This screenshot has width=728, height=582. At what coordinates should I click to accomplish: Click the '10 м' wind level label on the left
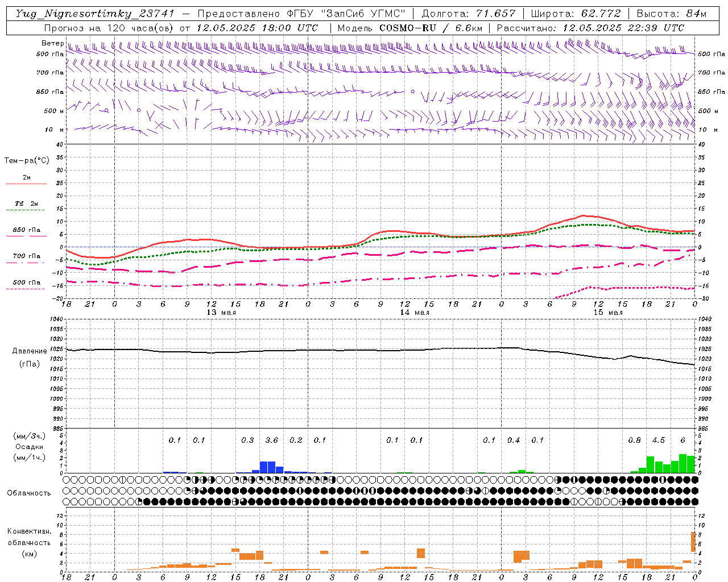pyautogui.click(x=54, y=130)
